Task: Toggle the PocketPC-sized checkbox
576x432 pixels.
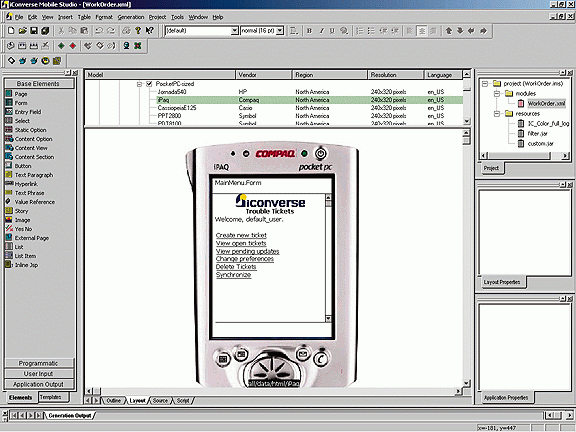Action: (x=149, y=84)
